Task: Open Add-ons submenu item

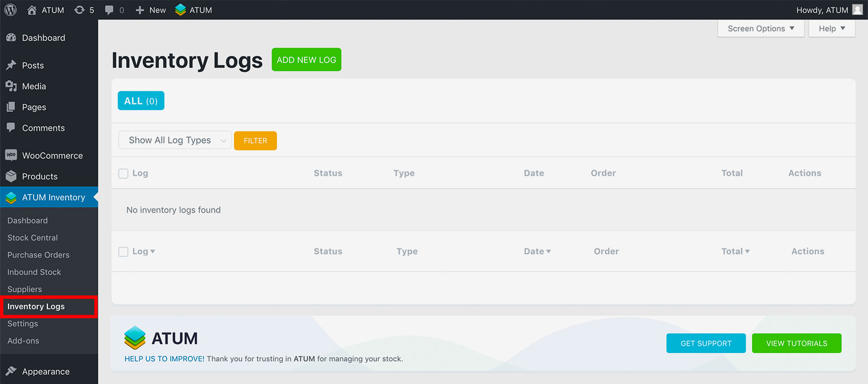Action: (23, 341)
